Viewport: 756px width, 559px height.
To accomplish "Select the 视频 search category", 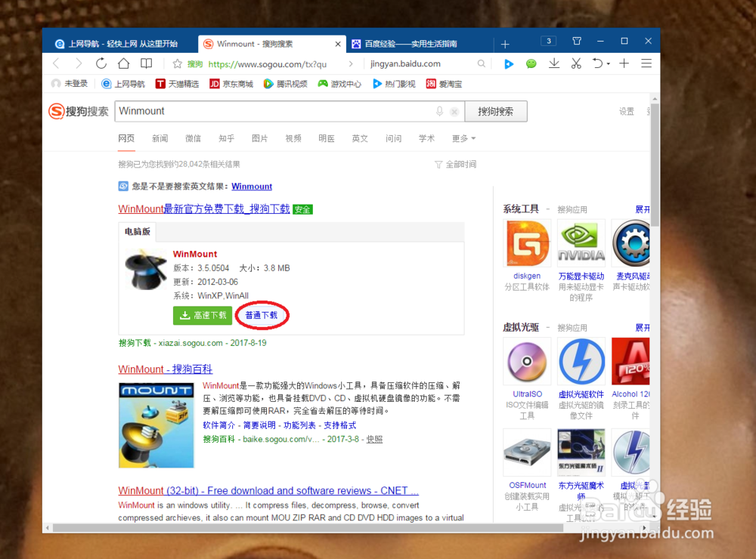I will [293, 138].
